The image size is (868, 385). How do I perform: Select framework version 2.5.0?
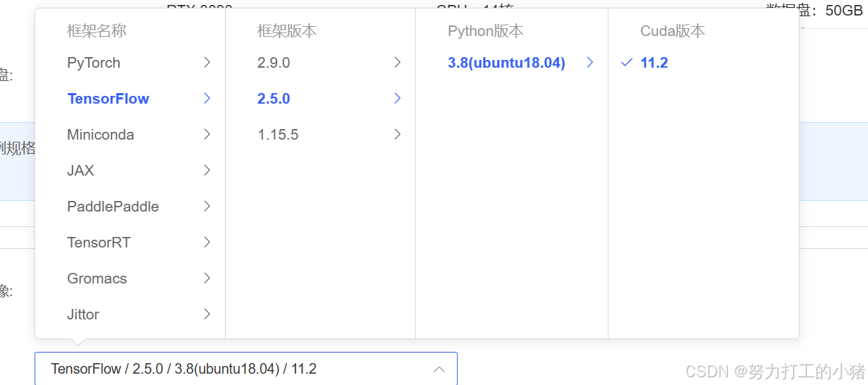pos(274,99)
